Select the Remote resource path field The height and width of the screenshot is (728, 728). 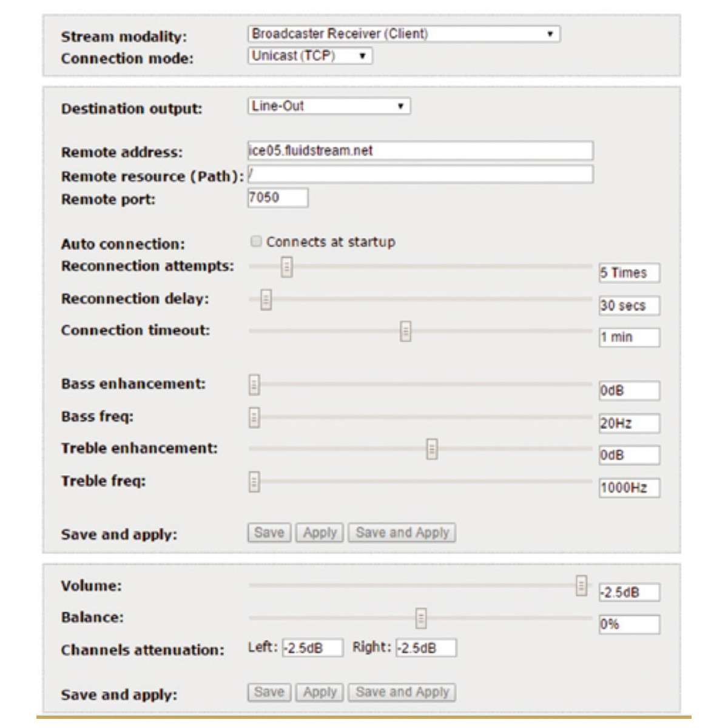click(421, 176)
